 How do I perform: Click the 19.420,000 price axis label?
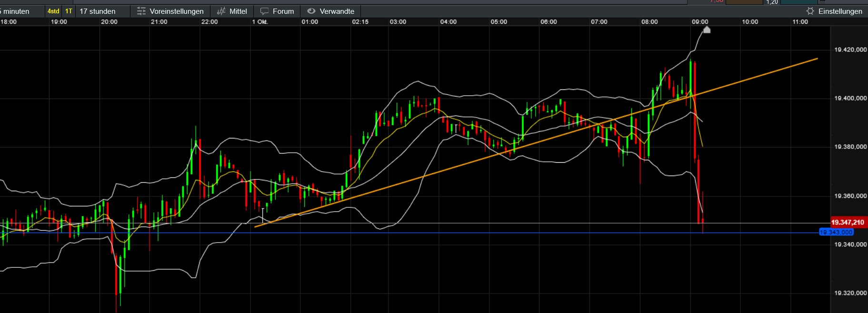850,49
